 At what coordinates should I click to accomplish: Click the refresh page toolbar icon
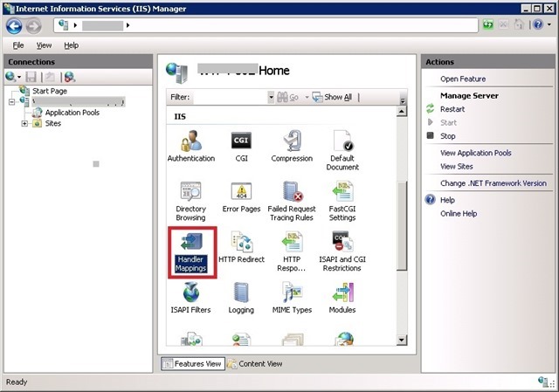tap(488, 24)
